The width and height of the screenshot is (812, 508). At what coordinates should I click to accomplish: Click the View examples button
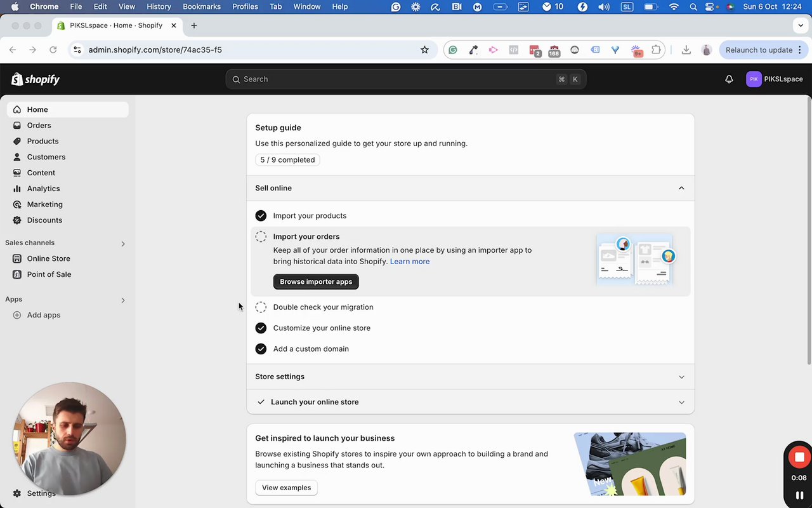[286, 488]
